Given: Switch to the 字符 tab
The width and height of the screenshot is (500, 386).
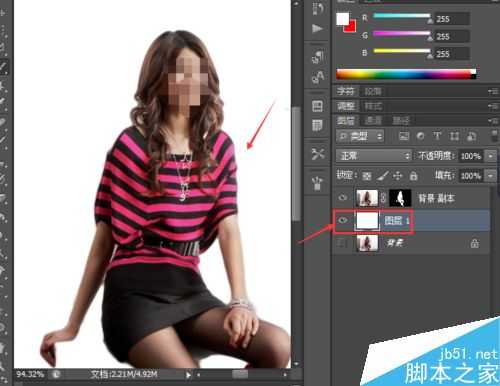Looking at the screenshot, I should [x=345, y=91].
